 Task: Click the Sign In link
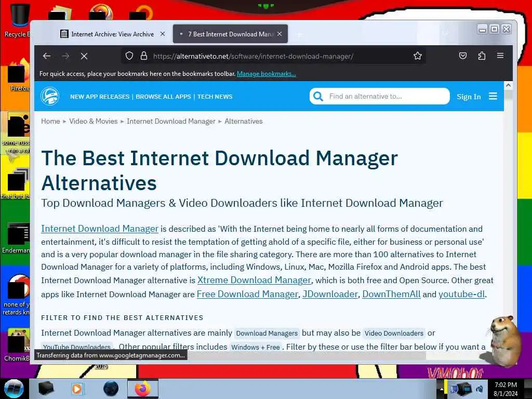(x=469, y=97)
